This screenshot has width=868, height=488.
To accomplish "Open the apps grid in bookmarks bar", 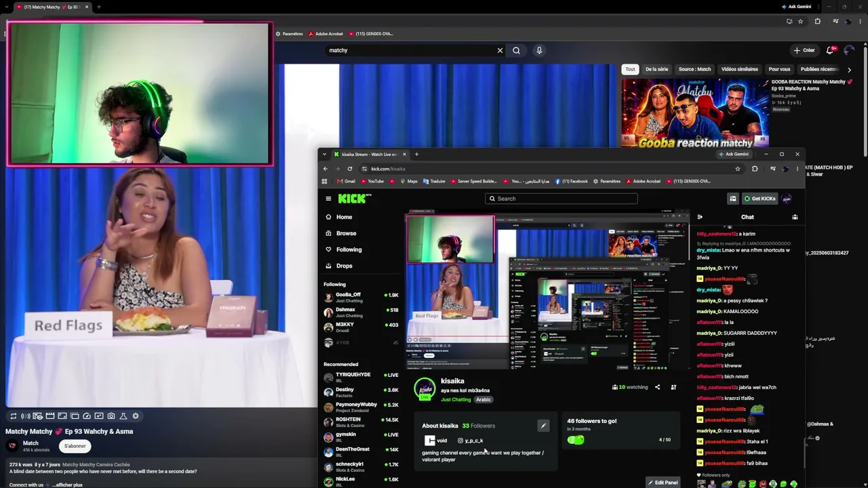I will (324, 182).
